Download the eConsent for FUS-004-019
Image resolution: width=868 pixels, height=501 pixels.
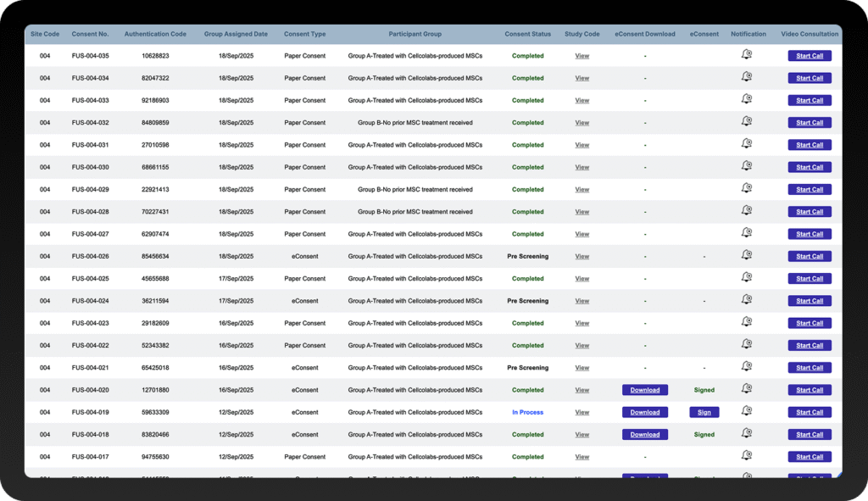coord(645,412)
